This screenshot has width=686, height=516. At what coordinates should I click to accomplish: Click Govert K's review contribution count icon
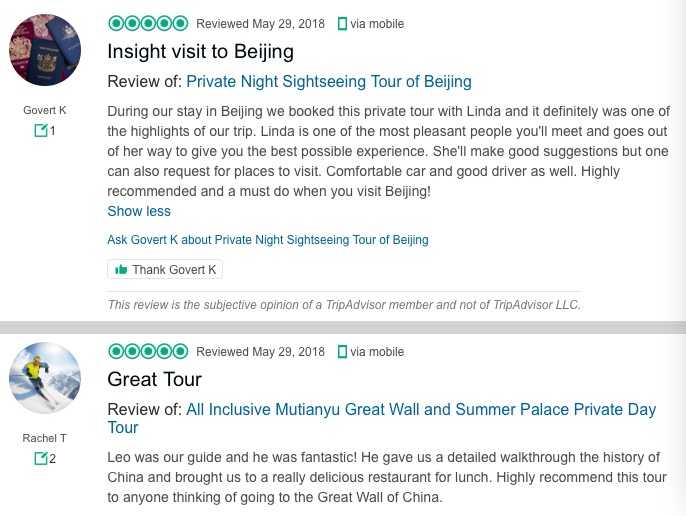pyautogui.click(x=41, y=131)
